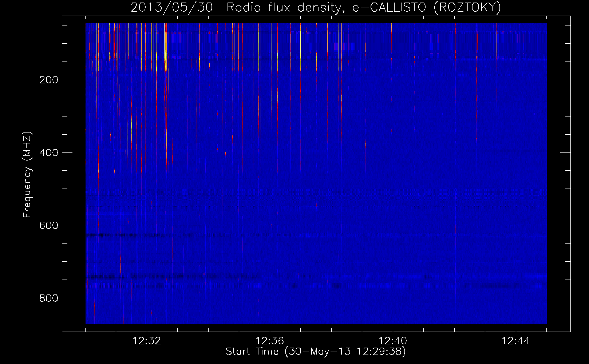Click the 200 frequency tick label
The image size is (589, 364).
pyautogui.click(x=49, y=80)
